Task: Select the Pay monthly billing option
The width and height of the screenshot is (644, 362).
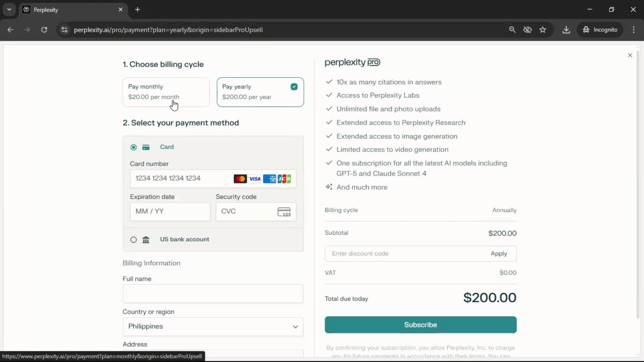Action: tap(166, 92)
